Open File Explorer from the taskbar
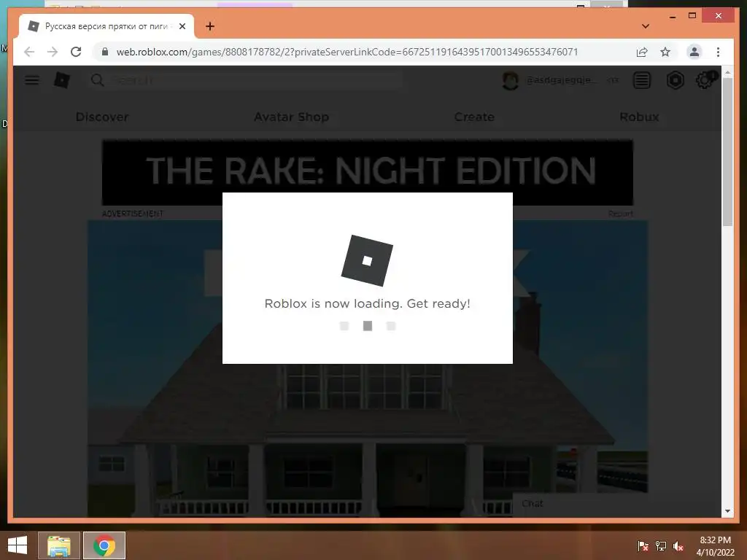This screenshot has height=560, width=747. coord(59,545)
